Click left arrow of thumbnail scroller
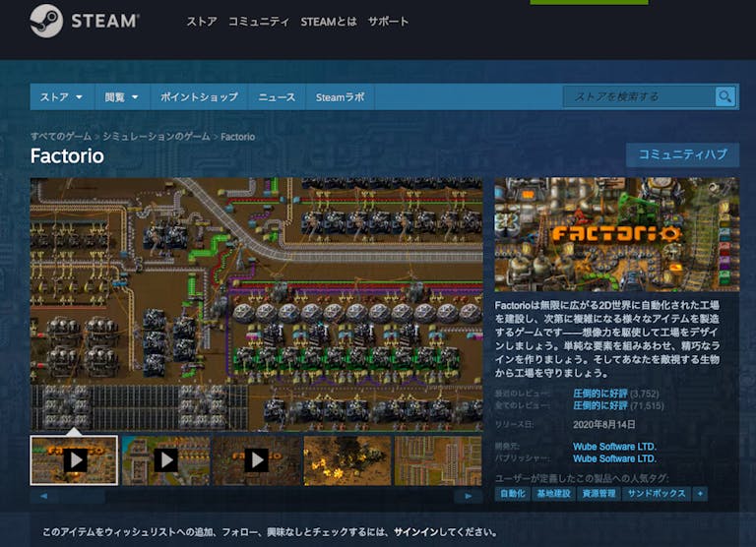 pyautogui.click(x=44, y=496)
